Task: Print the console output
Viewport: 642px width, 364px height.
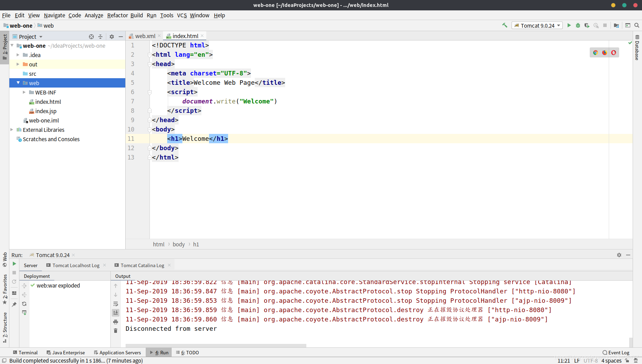Action: 116,322
